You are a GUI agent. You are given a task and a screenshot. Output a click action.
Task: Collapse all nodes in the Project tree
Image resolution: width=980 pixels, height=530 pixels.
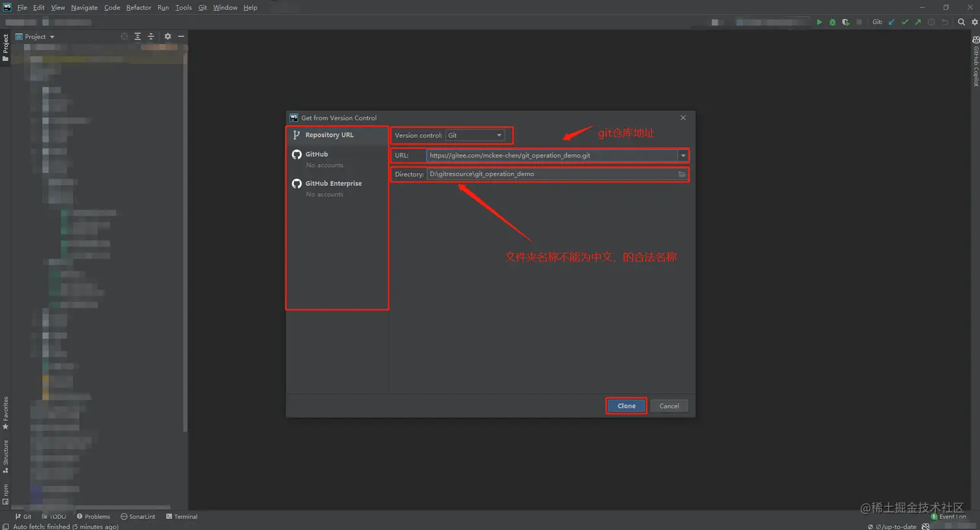(x=150, y=36)
